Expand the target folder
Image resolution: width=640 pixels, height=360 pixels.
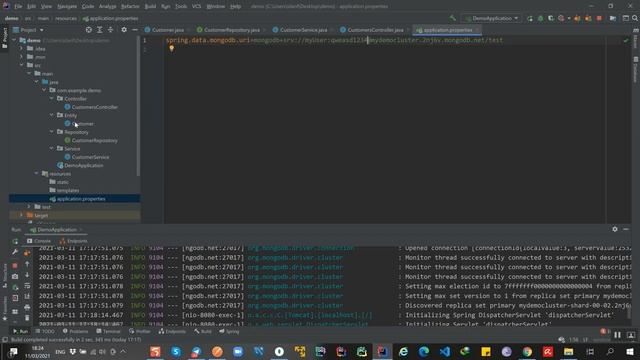click(x=22, y=215)
